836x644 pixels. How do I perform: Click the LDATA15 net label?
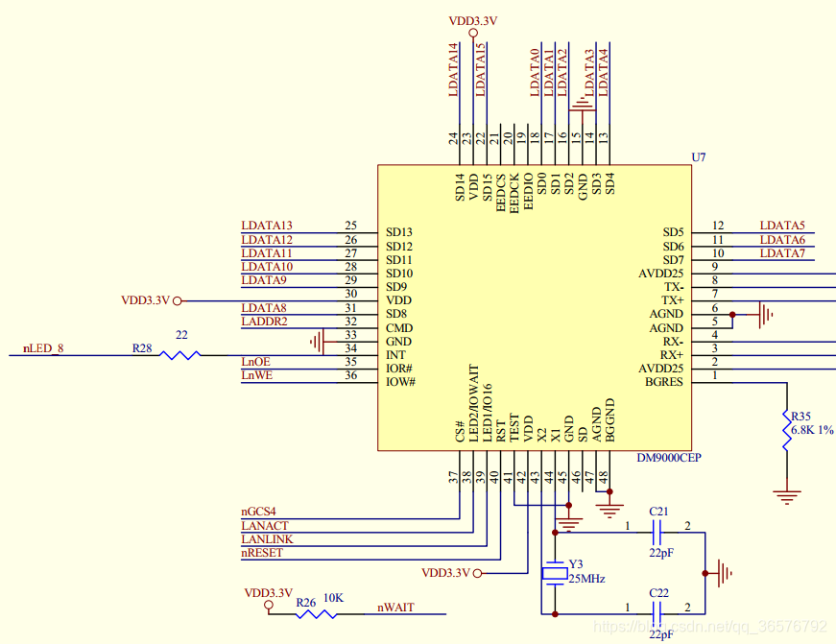pyautogui.click(x=480, y=70)
